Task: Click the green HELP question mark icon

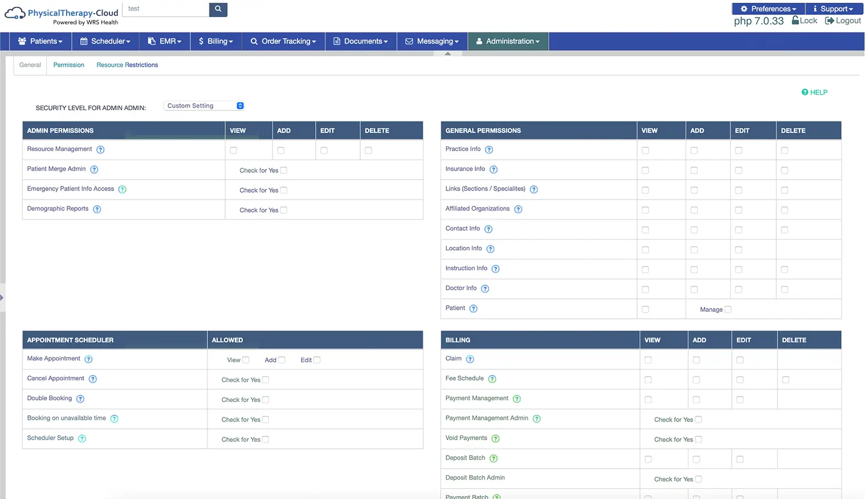Action: pos(805,92)
